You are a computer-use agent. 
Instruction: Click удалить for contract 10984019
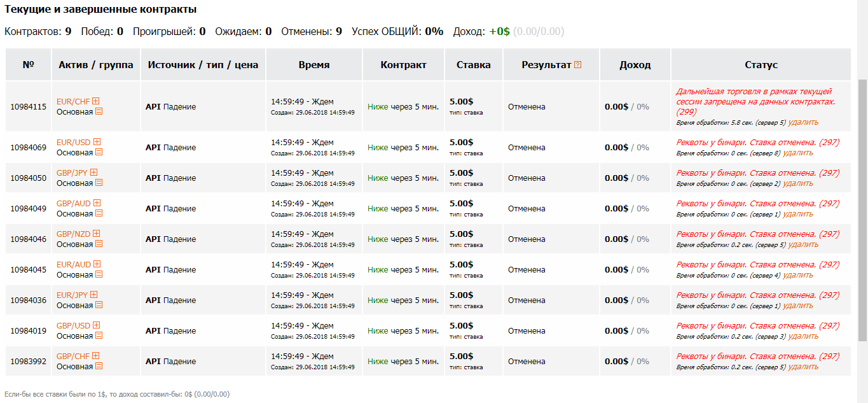803,336
